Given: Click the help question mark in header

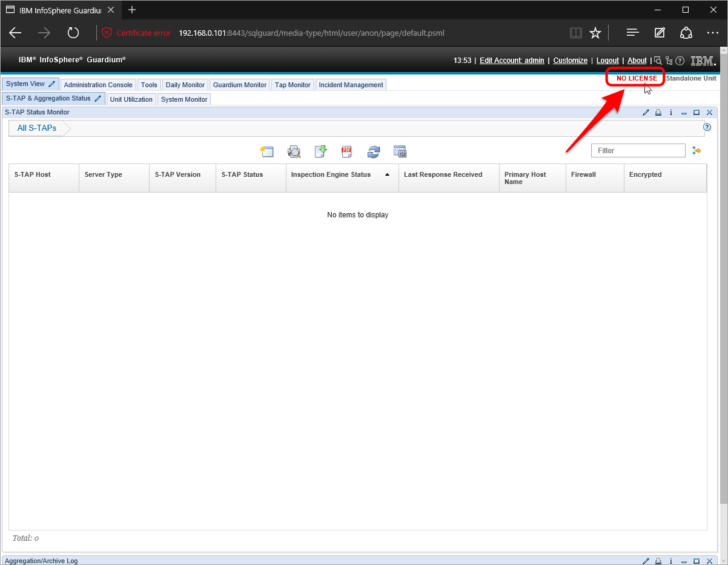Looking at the screenshot, I should tap(680, 61).
